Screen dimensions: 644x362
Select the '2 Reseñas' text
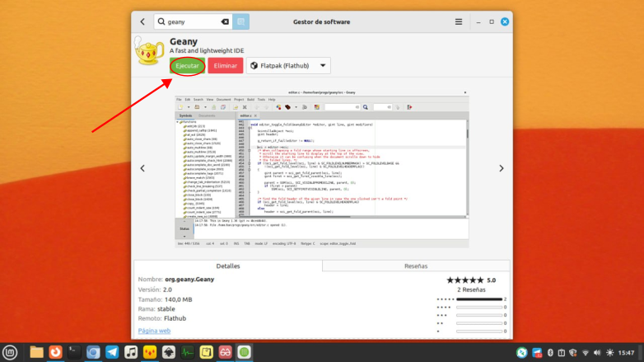pyautogui.click(x=471, y=289)
